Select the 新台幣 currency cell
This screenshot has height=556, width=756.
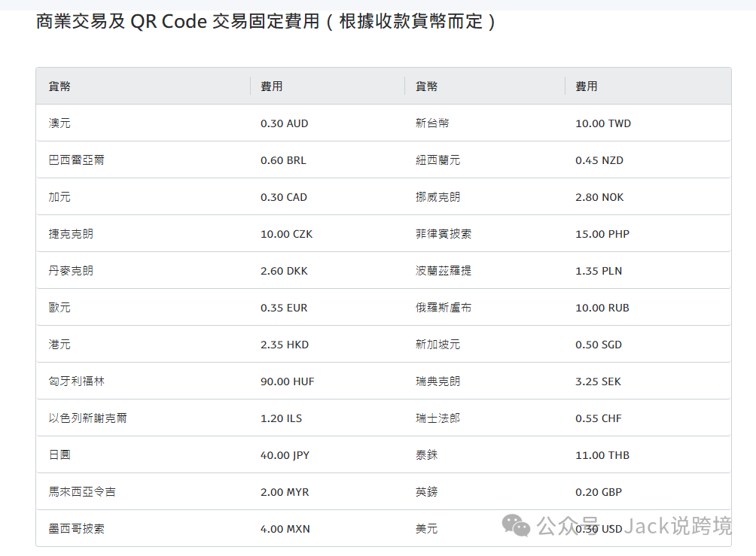click(x=432, y=123)
